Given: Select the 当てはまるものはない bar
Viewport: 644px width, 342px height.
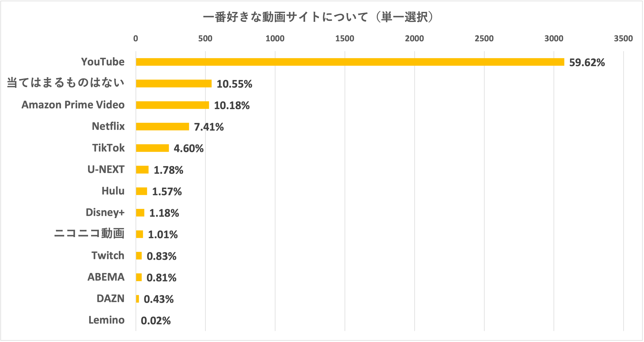Looking at the screenshot, I should click(x=174, y=83).
